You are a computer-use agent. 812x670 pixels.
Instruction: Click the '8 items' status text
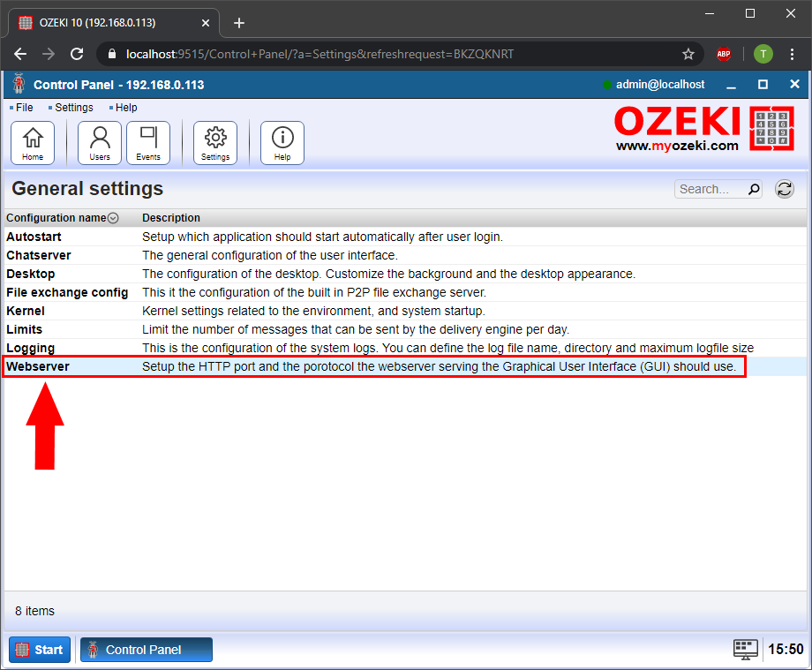click(x=34, y=611)
